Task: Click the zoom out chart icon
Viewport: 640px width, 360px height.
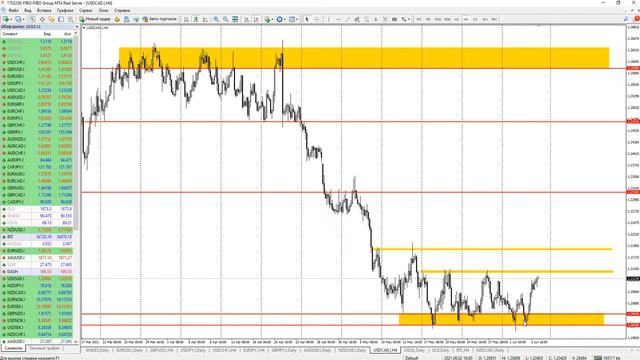Action: [x=225, y=19]
